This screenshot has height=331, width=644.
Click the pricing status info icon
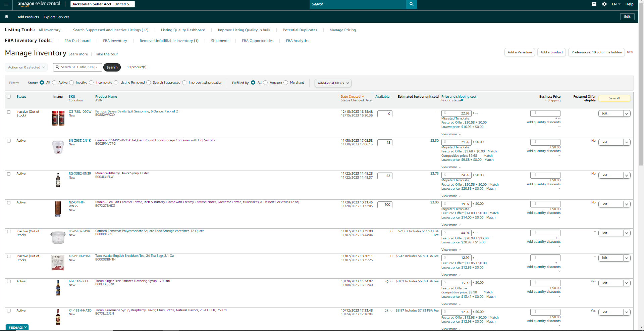click(462, 100)
